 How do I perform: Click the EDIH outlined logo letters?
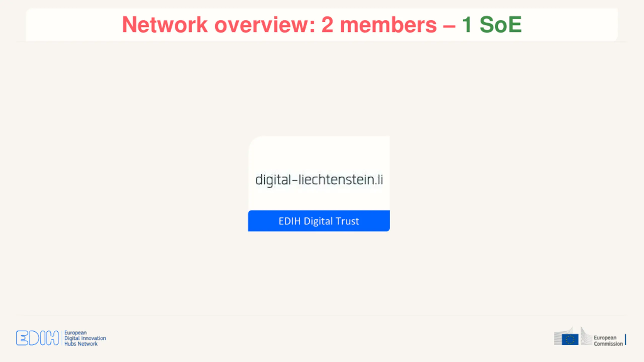37,338
